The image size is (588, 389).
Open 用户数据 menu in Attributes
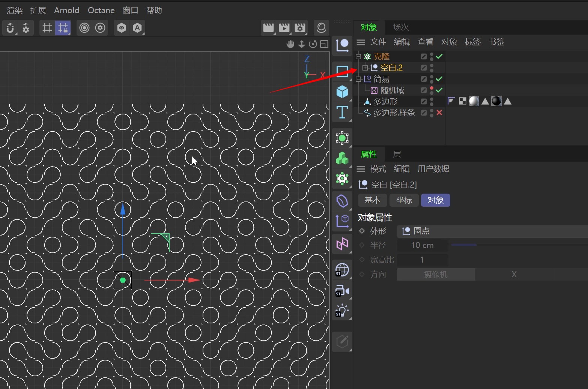point(433,169)
